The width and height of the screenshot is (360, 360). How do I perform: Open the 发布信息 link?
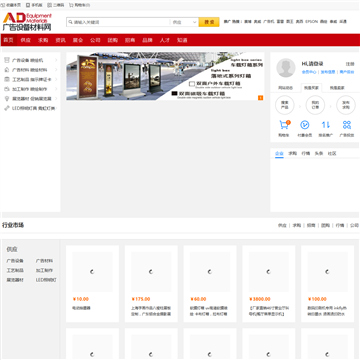pos(328,72)
